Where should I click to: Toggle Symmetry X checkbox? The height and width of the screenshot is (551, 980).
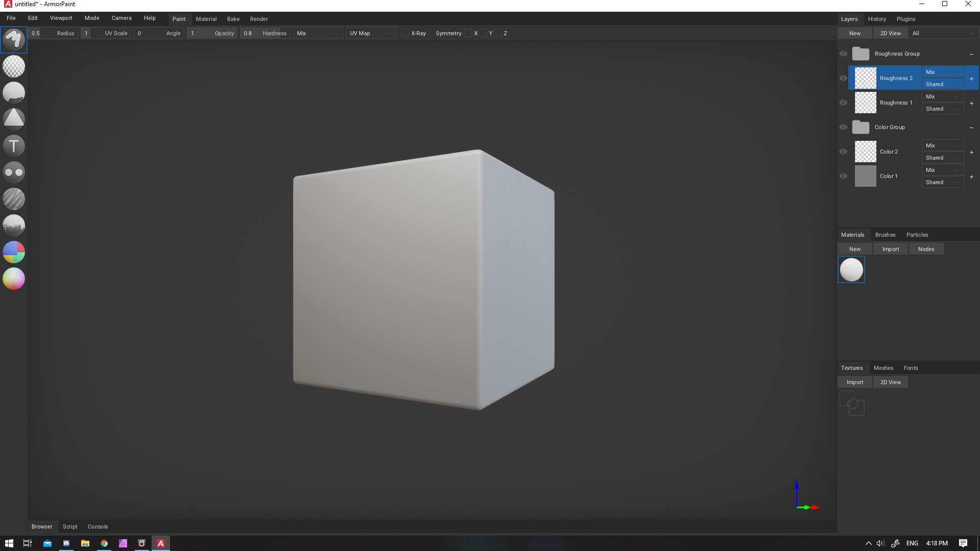point(468,33)
